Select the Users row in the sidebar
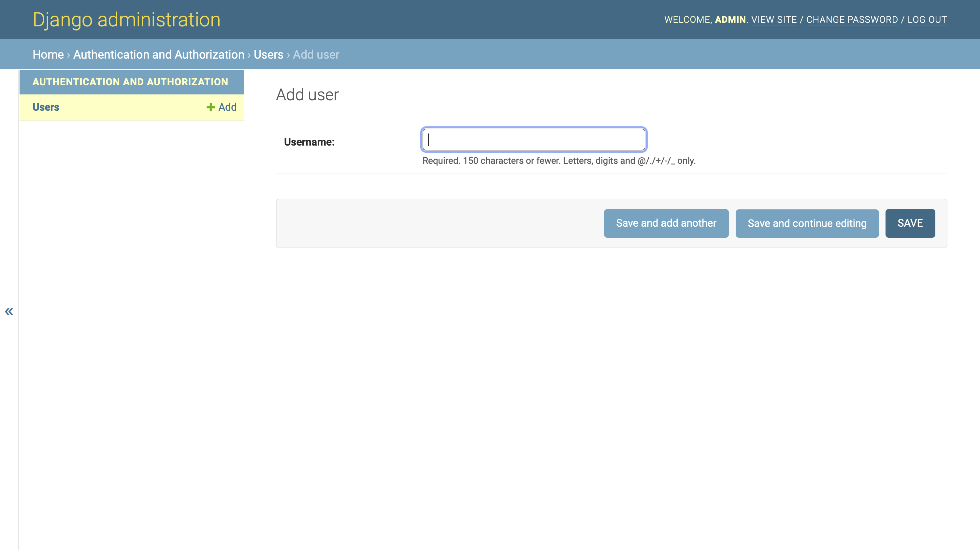Viewport: 980px width, 551px height. point(46,107)
